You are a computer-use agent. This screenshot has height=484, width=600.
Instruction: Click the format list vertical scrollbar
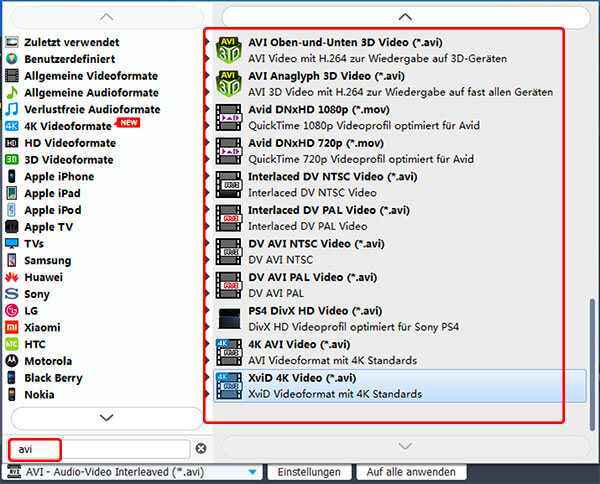592,365
